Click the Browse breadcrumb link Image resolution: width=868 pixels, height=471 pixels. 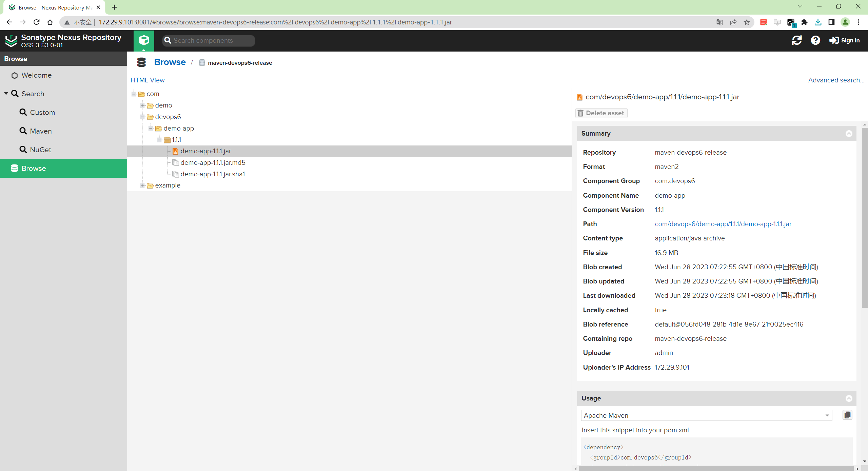[170, 62]
